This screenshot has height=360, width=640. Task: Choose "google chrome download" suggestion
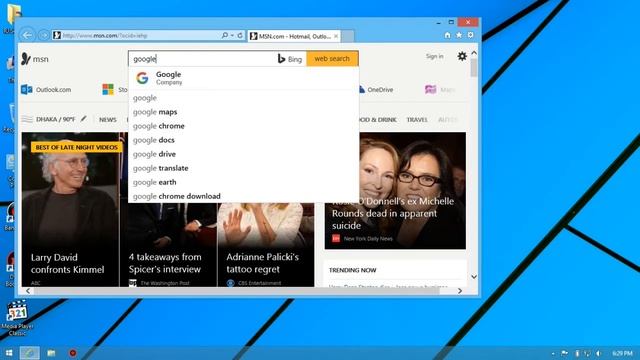tap(244, 196)
